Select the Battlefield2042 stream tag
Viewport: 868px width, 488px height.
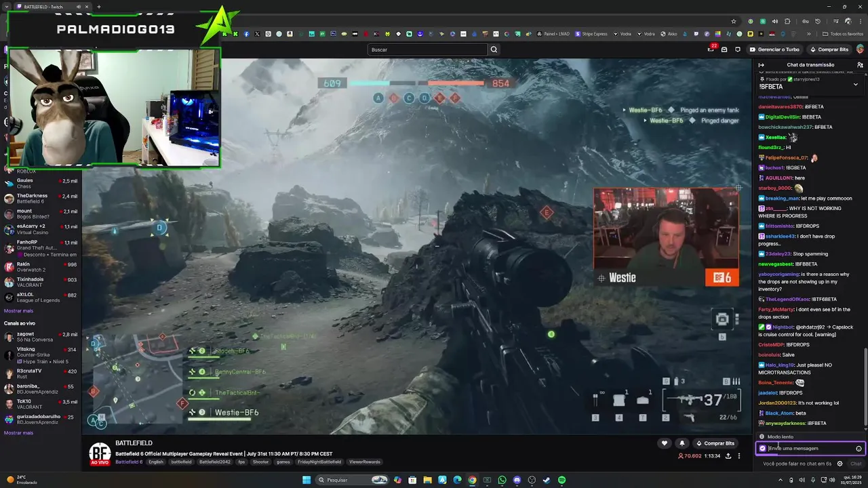pyautogui.click(x=215, y=462)
